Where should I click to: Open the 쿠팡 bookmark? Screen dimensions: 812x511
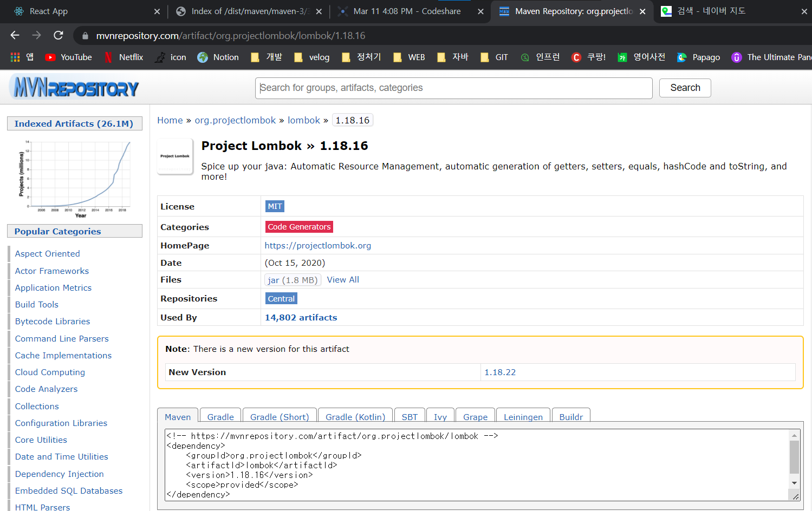[x=588, y=57]
